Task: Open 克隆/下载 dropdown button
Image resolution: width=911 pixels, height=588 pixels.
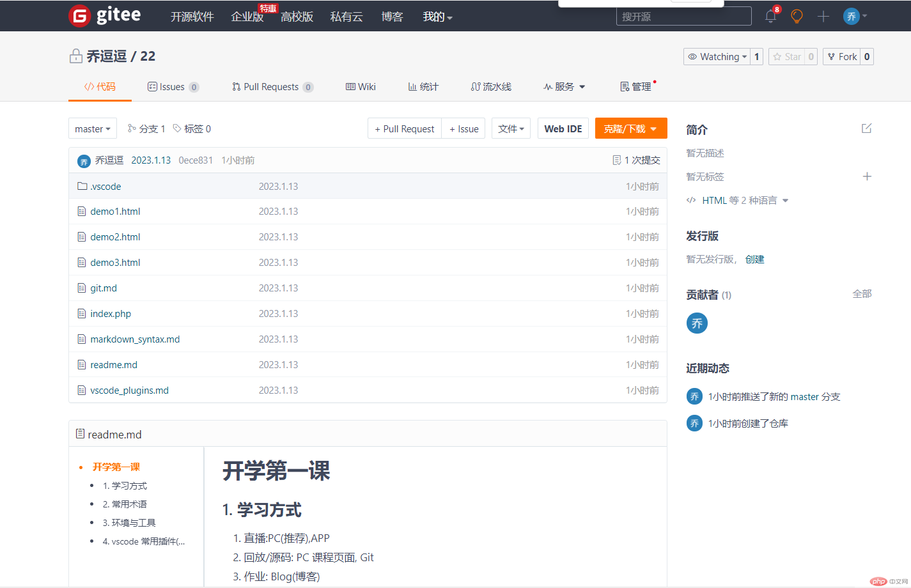Action: tap(631, 128)
